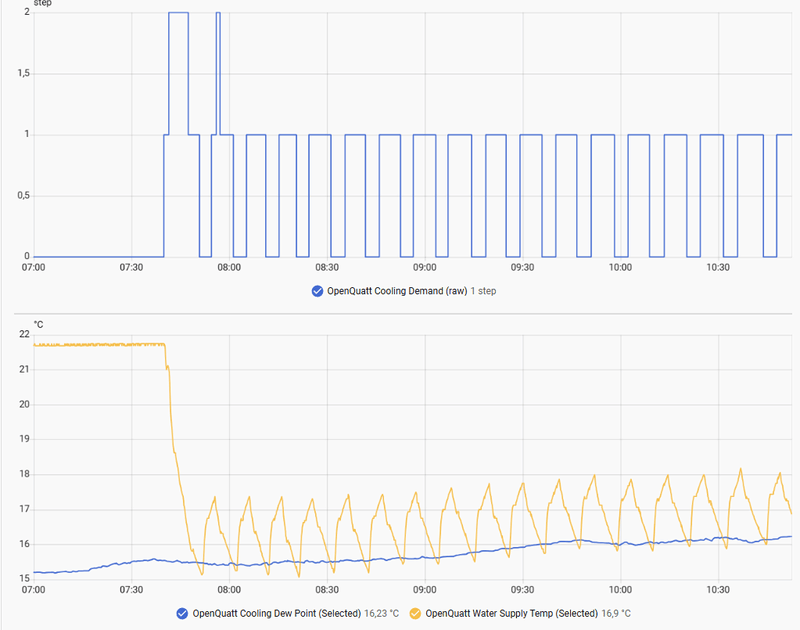This screenshot has width=800, height=630.
Task: Click the 10:00 label on the lower chart axis
Action: point(620,590)
